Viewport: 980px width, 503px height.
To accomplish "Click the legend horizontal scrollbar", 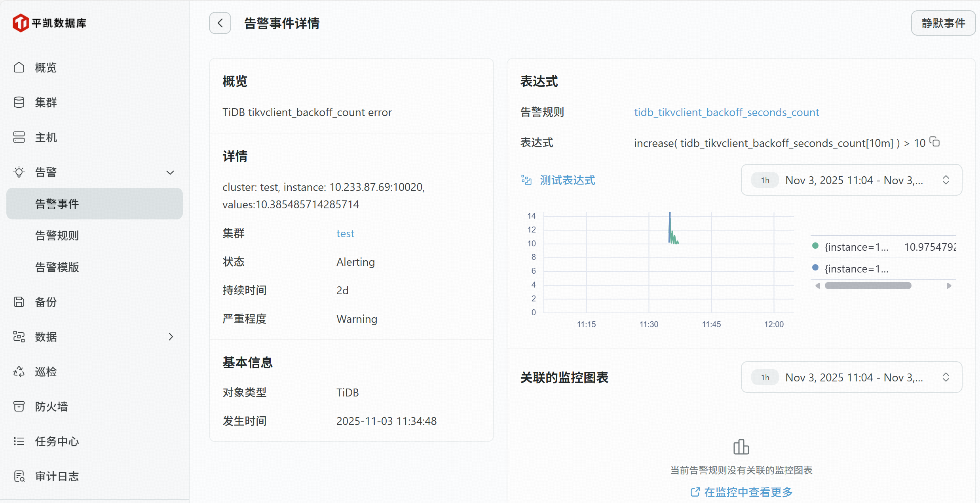I will click(868, 286).
